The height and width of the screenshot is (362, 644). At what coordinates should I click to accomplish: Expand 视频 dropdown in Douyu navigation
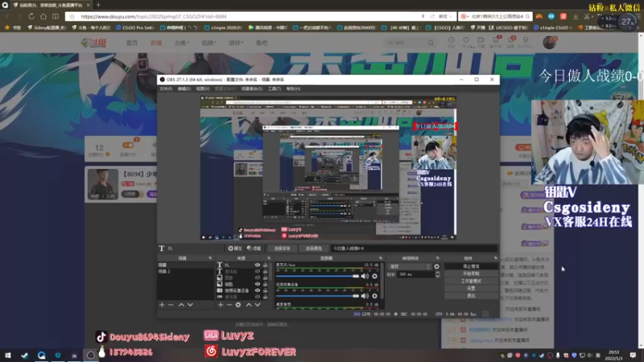coord(208,43)
